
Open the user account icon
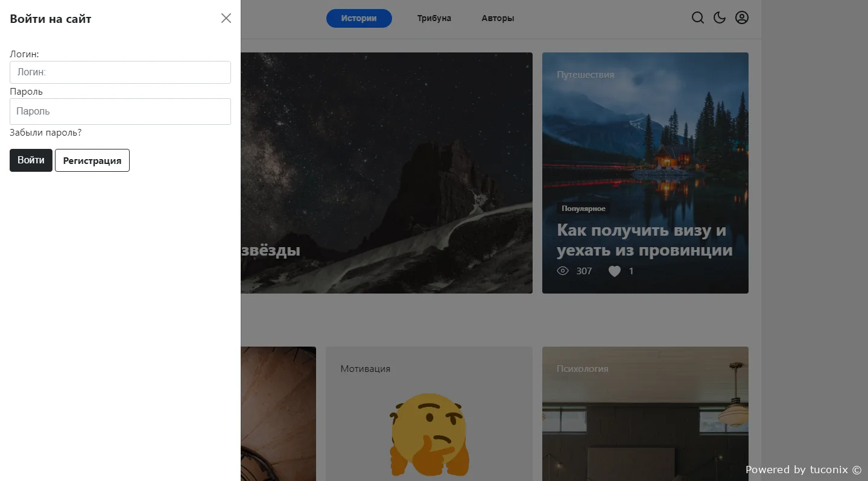pos(742,18)
